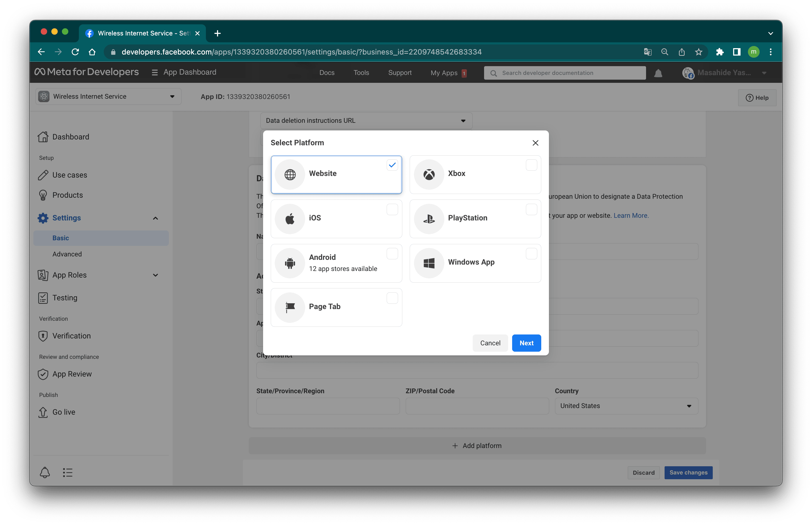Check the PlayStation platform checkbox
Screen dimensions: 812x525
pyautogui.click(x=531, y=209)
